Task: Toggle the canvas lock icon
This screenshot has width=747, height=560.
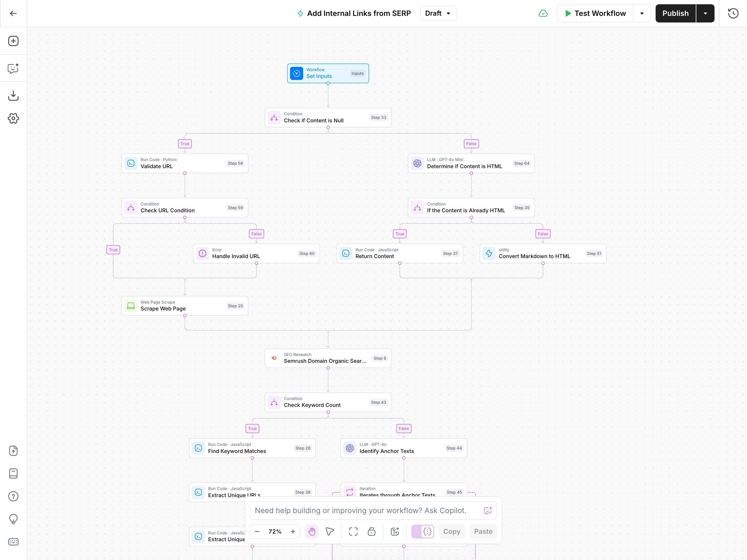Action: click(372, 531)
